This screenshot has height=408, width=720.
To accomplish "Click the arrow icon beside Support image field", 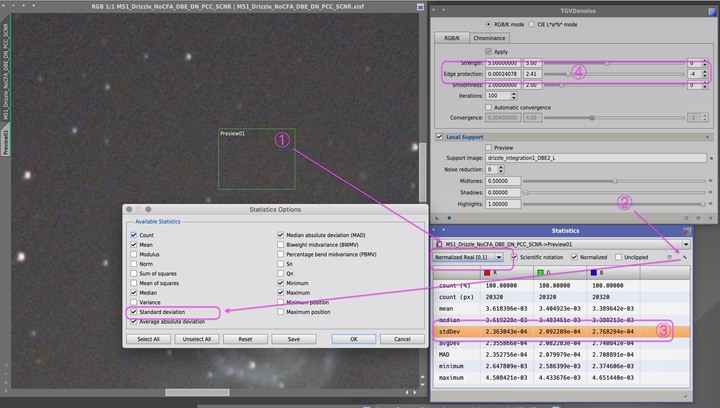I will (x=711, y=158).
